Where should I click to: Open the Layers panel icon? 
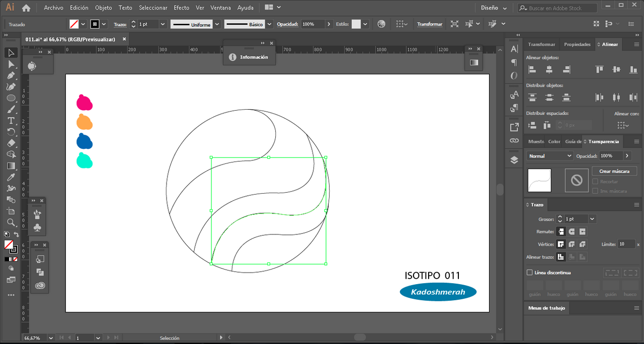point(514,160)
